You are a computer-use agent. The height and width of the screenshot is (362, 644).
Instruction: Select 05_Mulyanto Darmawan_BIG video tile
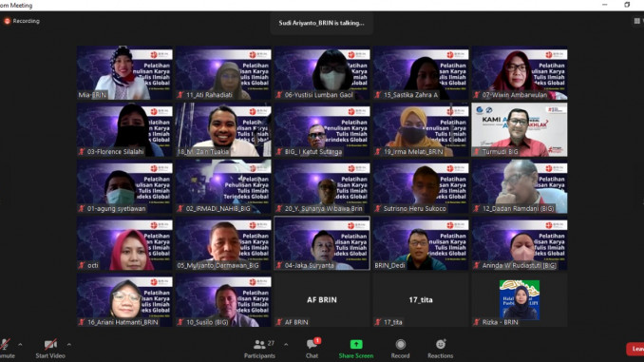(223, 243)
